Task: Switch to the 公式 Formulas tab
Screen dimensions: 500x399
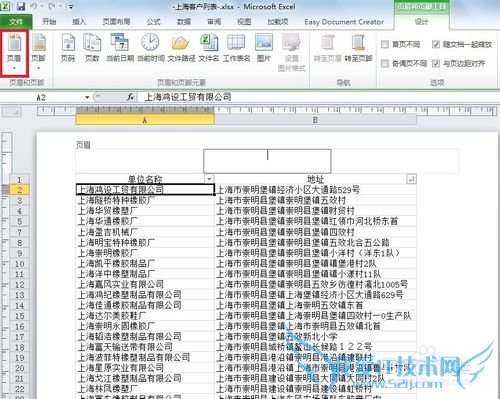Action: point(153,22)
